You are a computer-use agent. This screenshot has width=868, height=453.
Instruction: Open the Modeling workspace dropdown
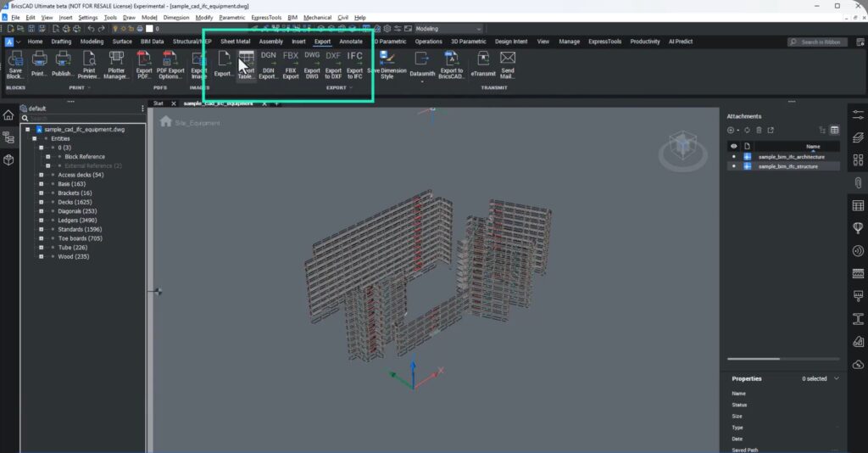[x=448, y=29]
